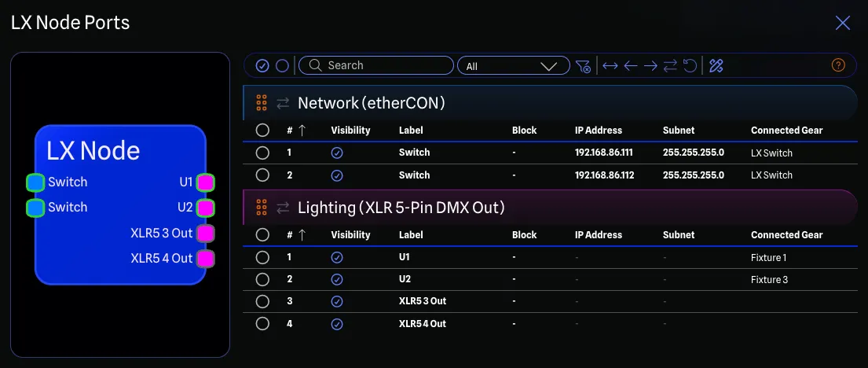Click the bidirectional arrow icon in toolbar
This screenshot has width=868, height=368.
610,66
